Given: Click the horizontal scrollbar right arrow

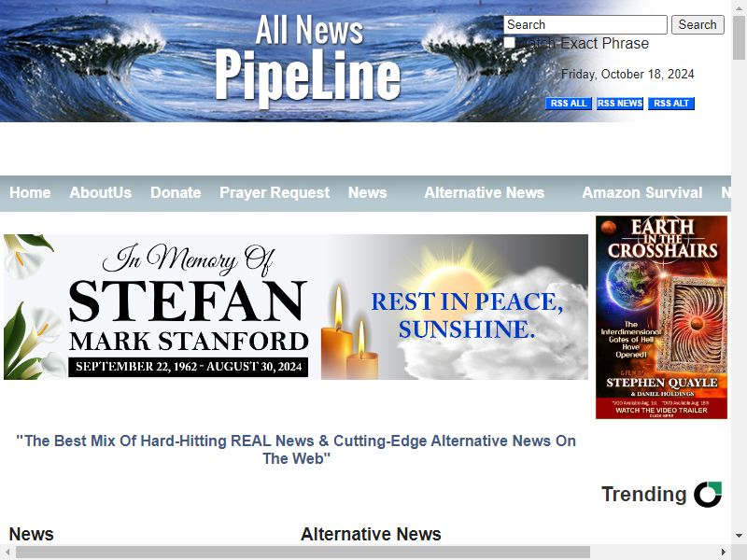Looking at the screenshot, I should coord(723,553).
